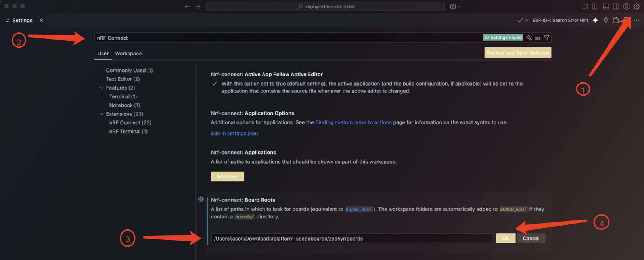Open the More Actions ellipsis menu

[x=636, y=20]
